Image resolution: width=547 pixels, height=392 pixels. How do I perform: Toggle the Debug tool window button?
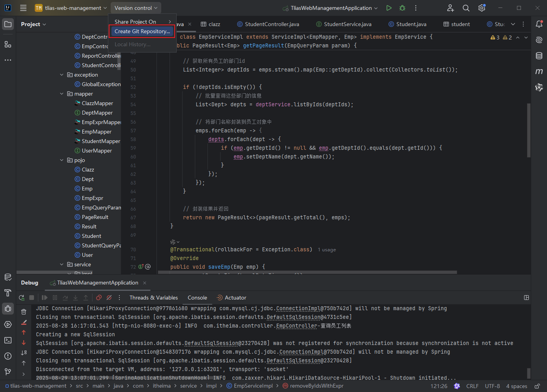[8, 309]
